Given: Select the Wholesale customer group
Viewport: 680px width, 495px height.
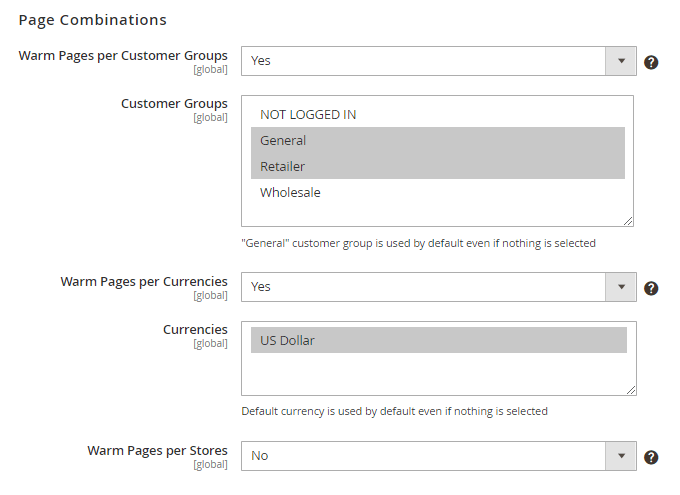Looking at the screenshot, I should (290, 193).
